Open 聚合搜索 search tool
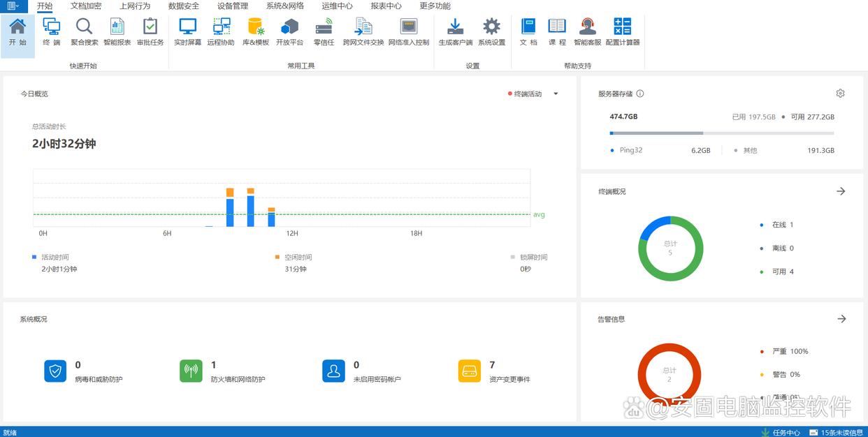This screenshot has height=437, width=868. click(x=85, y=31)
